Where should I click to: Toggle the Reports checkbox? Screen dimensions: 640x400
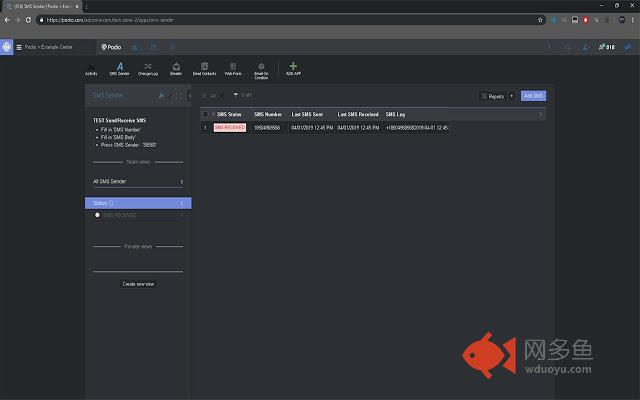[485, 96]
